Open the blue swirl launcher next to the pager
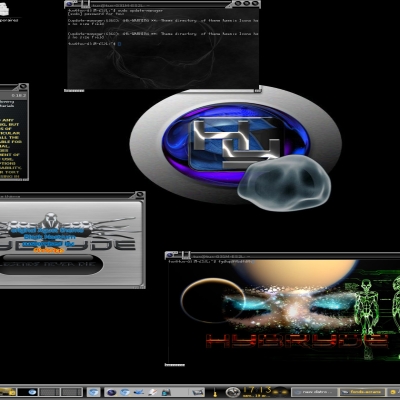400x400 pixels. point(94,392)
